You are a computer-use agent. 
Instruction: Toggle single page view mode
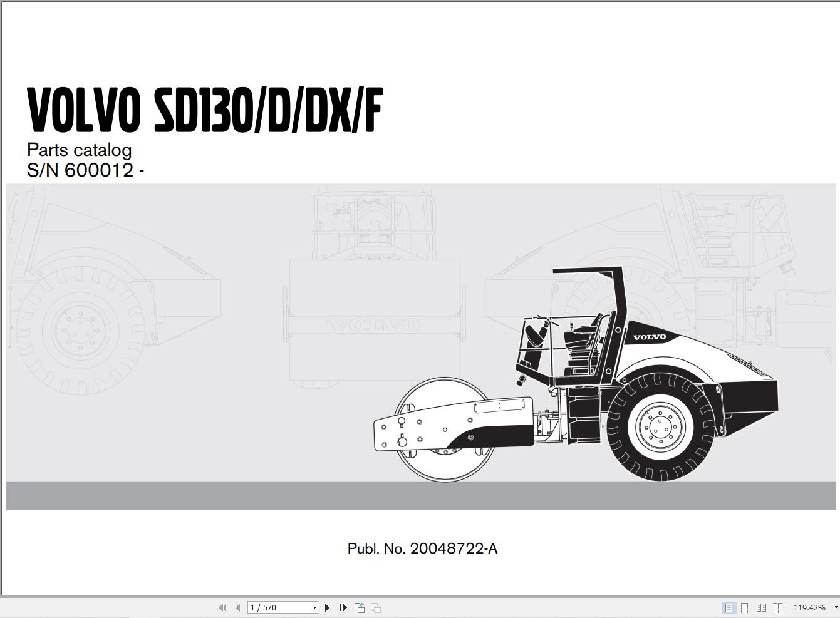pos(729,607)
